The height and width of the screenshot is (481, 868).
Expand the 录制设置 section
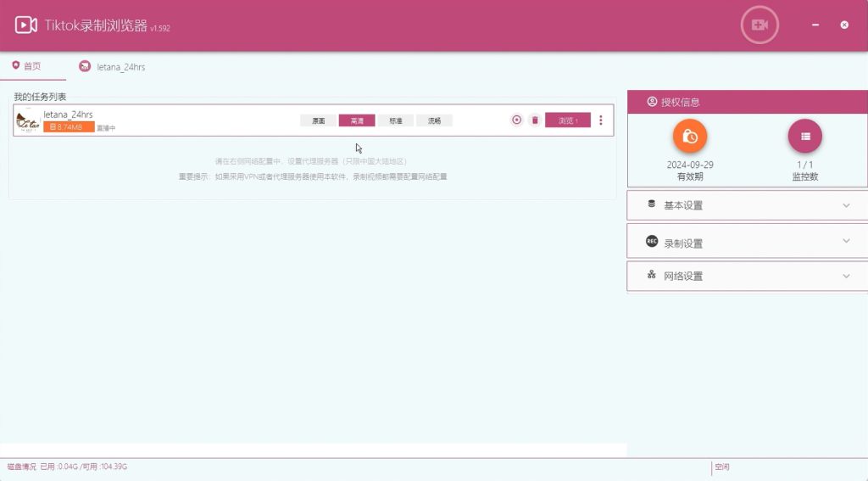tap(748, 242)
